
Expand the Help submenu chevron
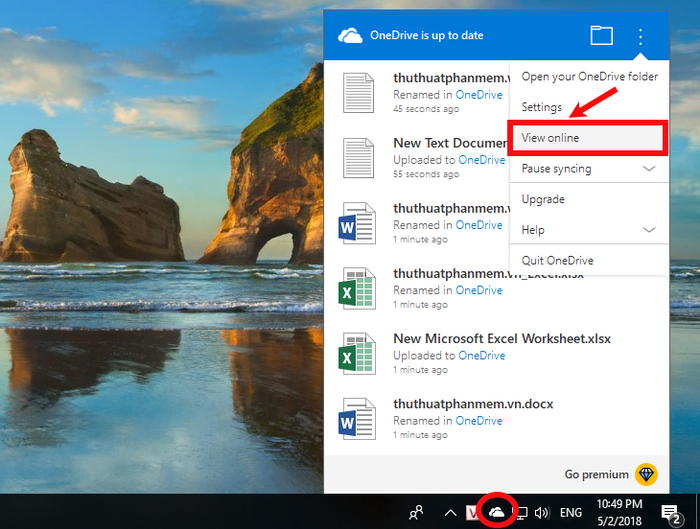point(649,230)
